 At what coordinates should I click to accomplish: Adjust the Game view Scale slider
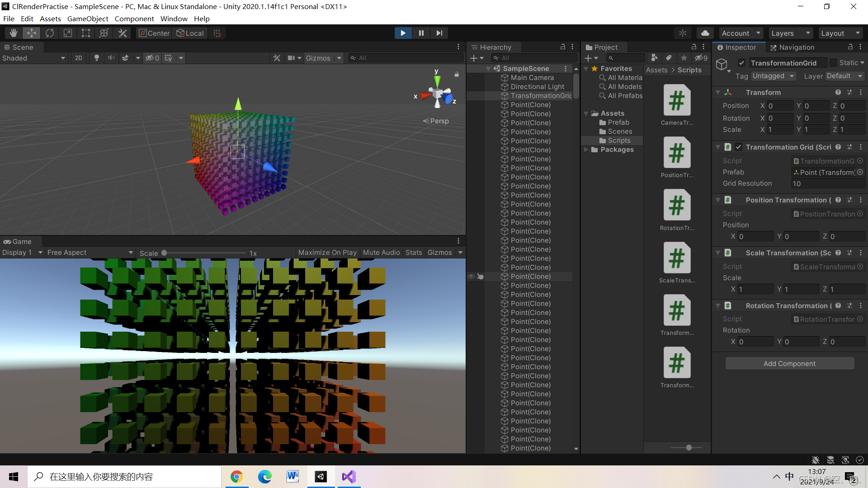point(165,253)
